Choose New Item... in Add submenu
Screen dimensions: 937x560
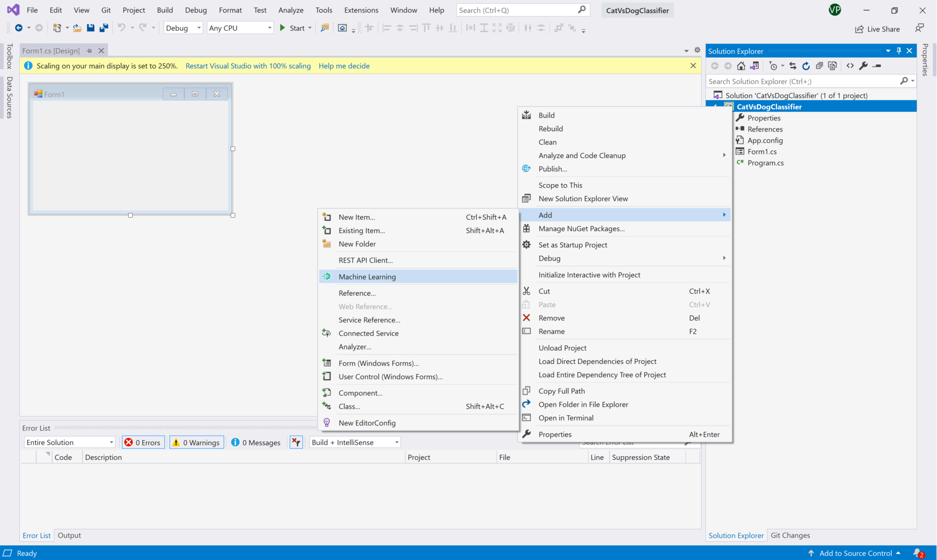click(418, 217)
